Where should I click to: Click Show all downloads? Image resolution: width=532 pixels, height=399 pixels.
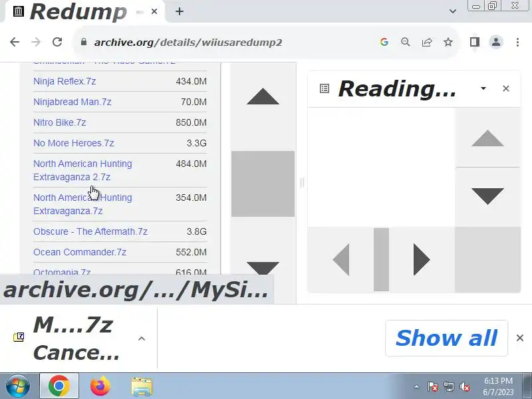point(446,338)
